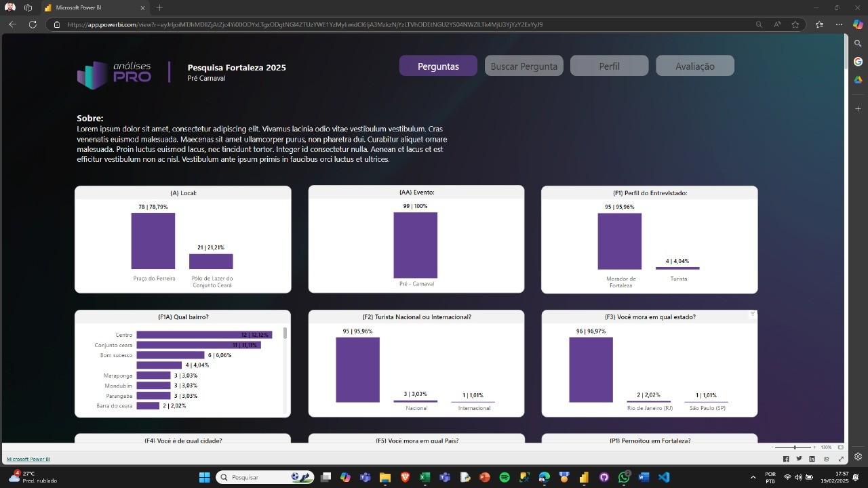
Task: Select the Praça do Ferreira bar
Action: point(153,241)
